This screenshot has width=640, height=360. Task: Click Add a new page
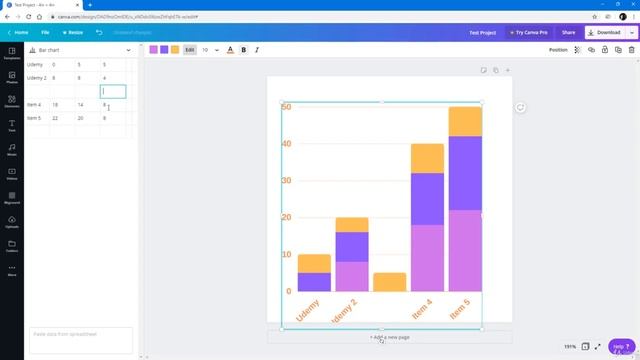pyautogui.click(x=389, y=337)
